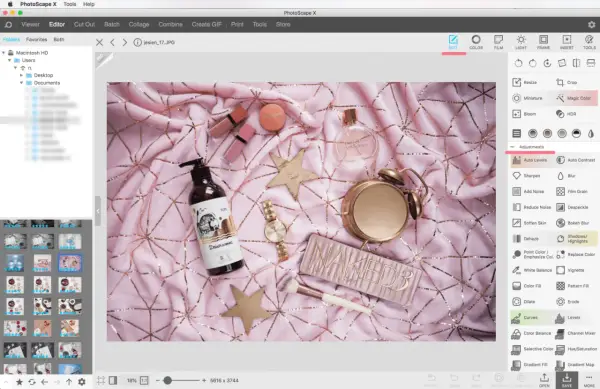
Task: Open Selective Color adjustment
Action: pos(533,349)
